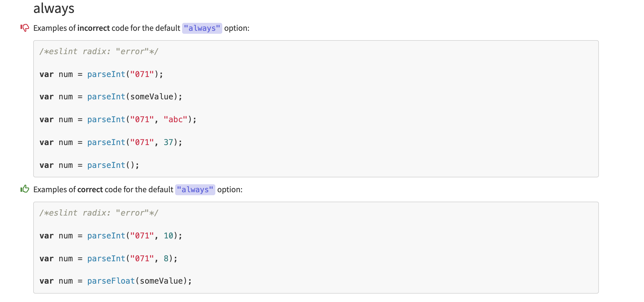Click the eslint radix comment in second block
The image size is (644, 302).
click(99, 213)
